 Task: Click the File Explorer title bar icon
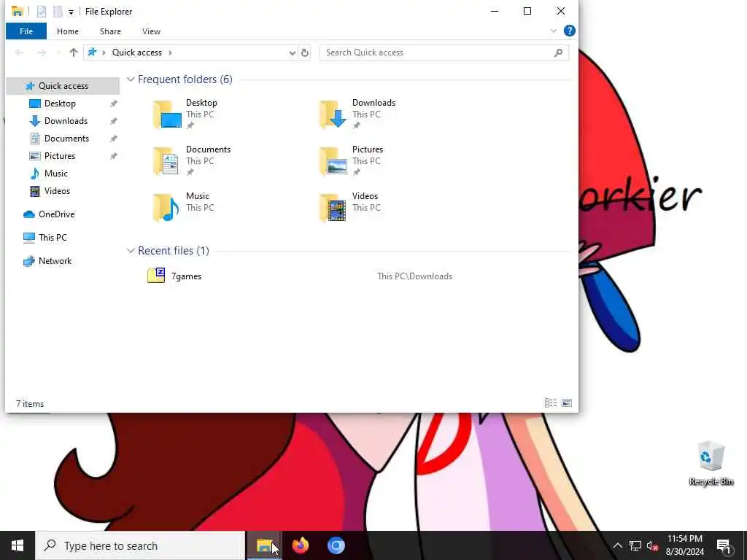tap(18, 12)
